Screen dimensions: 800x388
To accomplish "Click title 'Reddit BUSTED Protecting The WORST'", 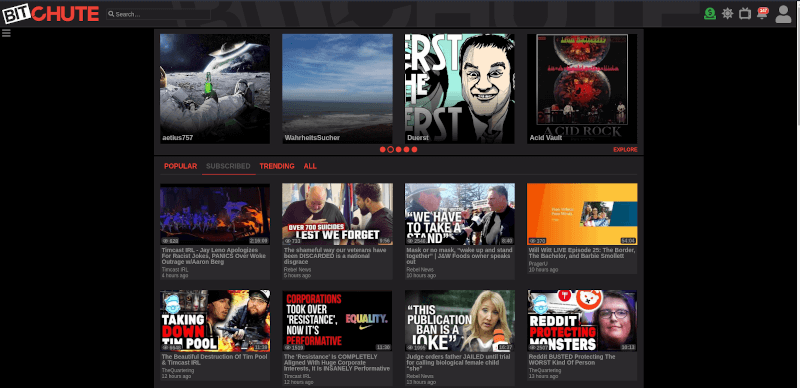I will pos(572,359).
